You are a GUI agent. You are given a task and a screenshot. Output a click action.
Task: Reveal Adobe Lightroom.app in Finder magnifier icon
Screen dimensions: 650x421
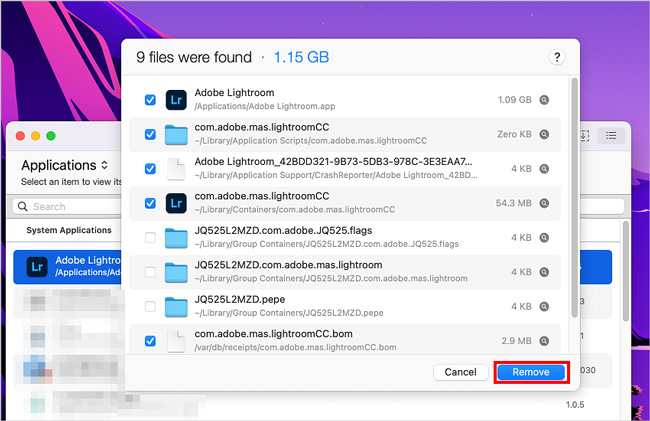click(544, 100)
